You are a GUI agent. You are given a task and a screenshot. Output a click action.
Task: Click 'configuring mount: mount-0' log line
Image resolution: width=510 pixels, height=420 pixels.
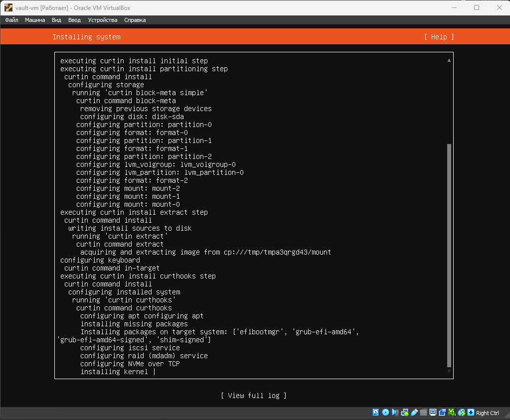pyautogui.click(x=128, y=204)
